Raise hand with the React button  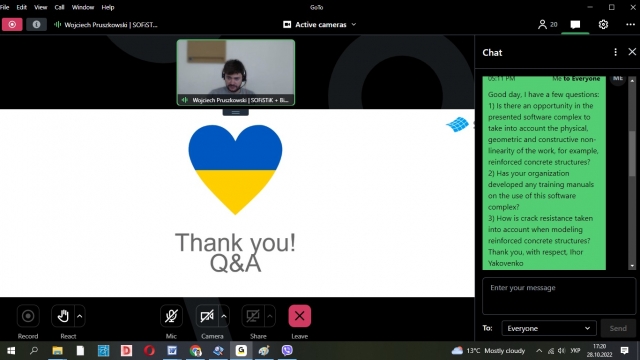click(63, 316)
